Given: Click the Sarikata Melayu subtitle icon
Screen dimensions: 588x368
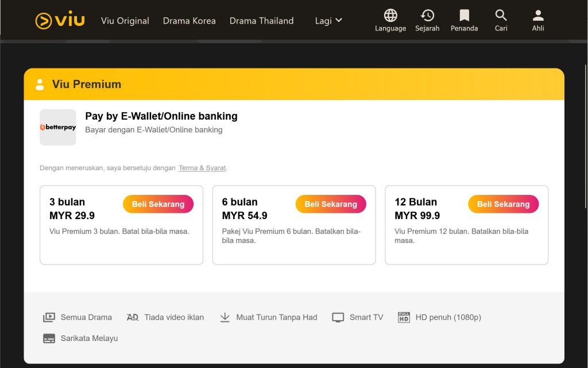Looking at the screenshot, I should (49, 338).
